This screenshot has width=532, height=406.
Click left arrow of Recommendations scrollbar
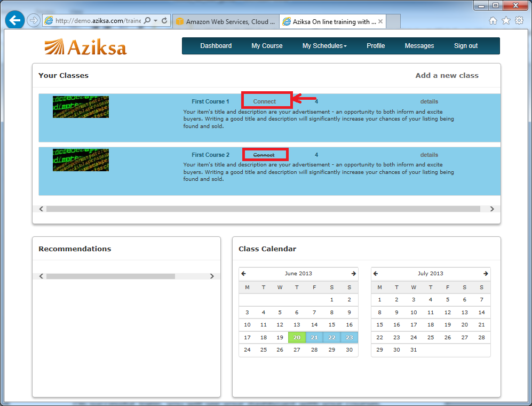pyautogui.click(x=41, y=276)
